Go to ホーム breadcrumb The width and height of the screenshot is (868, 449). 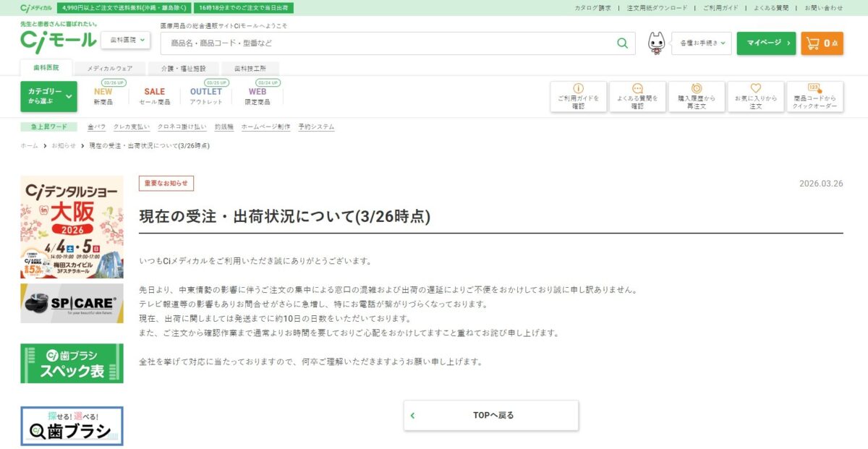(x=29, y=145)
